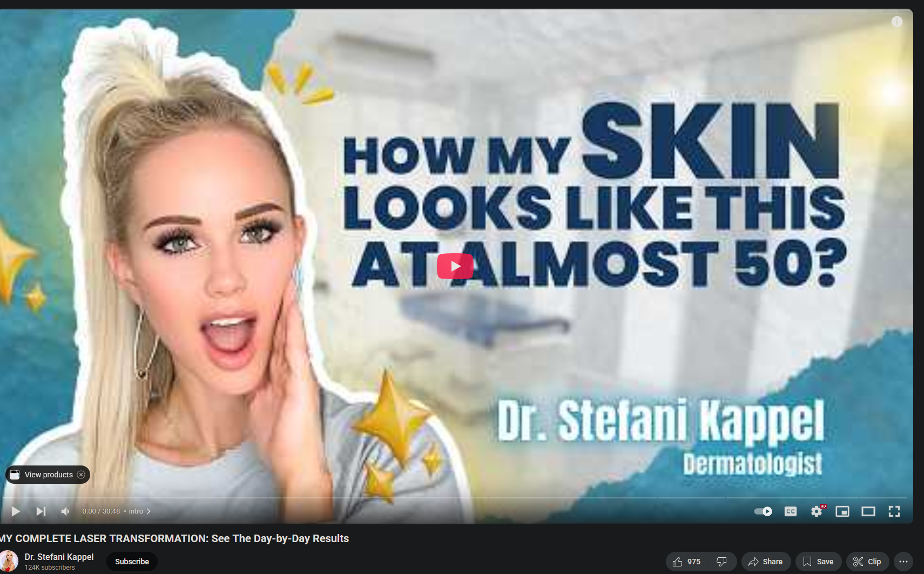Image resolution: width=924 pixels, height=574 pixels.
Task: Click the 0:00 / 30:48 time display
Action: click(101, 511)
